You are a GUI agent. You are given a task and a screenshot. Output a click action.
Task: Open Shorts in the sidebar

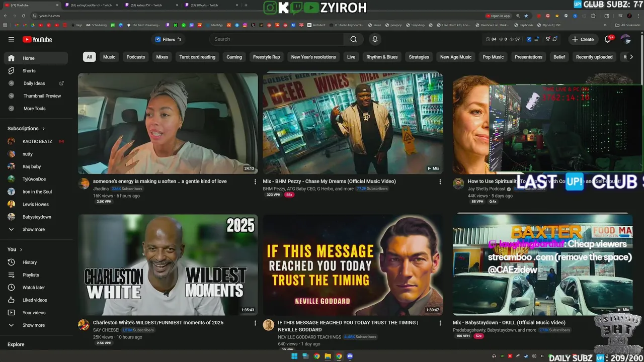click(x=29, y=71)
